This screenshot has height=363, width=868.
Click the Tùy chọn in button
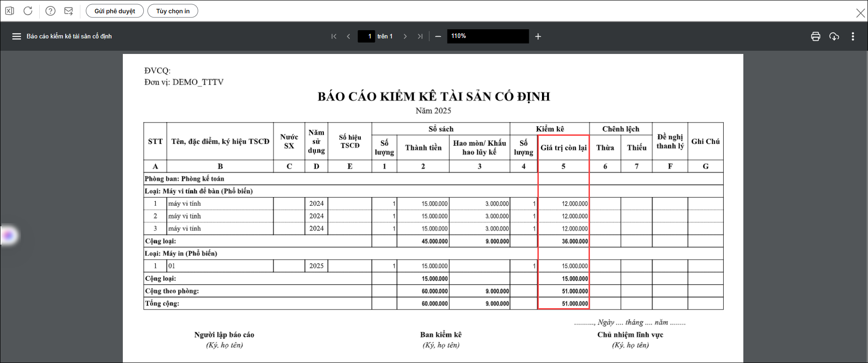click(173, 11)
